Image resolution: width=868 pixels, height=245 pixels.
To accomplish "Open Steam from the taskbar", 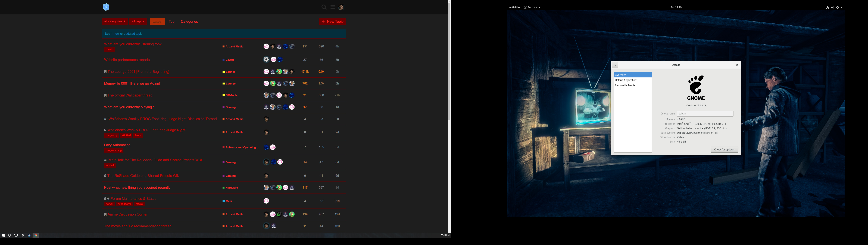I will coord(29,235).
